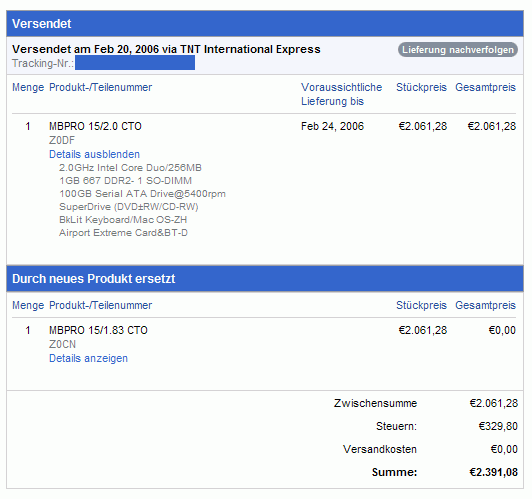
Task: Select the redacted Tracking-Nr. field
Action: coord(135,63)
